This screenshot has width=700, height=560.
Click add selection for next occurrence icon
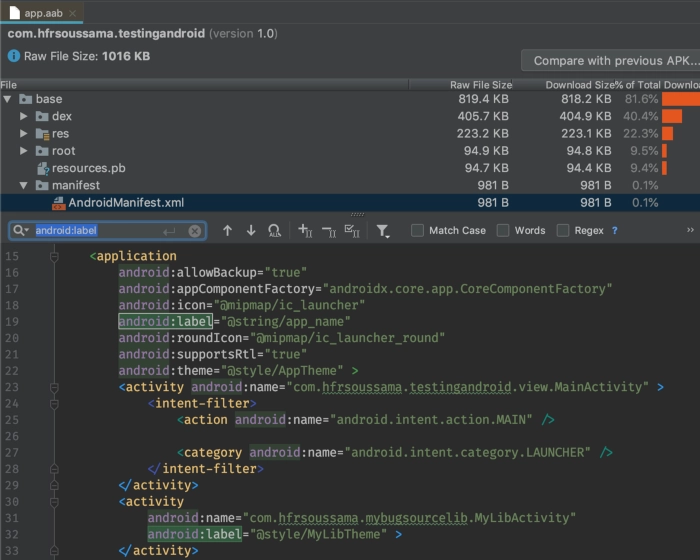305,231
